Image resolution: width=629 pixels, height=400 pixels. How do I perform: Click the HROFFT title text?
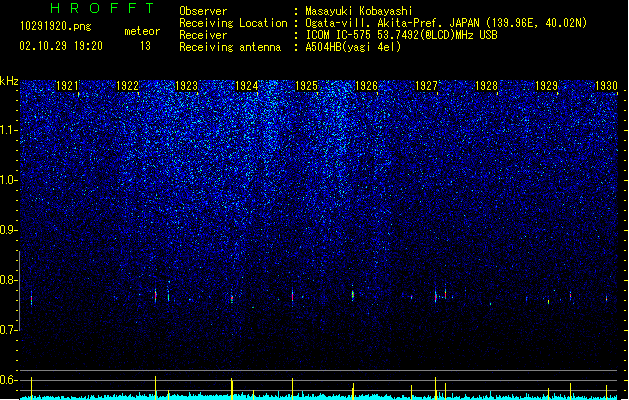point(103,8)
